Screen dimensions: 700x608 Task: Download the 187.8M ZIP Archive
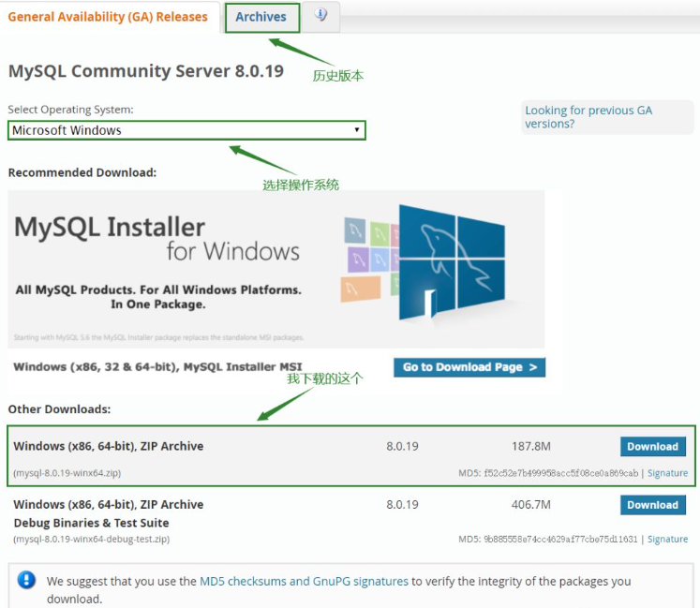653,447
